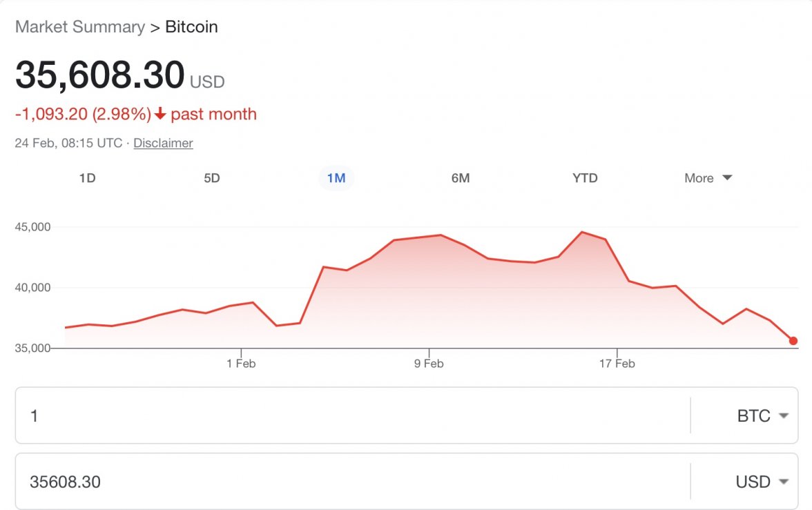
Task: Expand the USD currency selector
Action: [x=762, y=482]
